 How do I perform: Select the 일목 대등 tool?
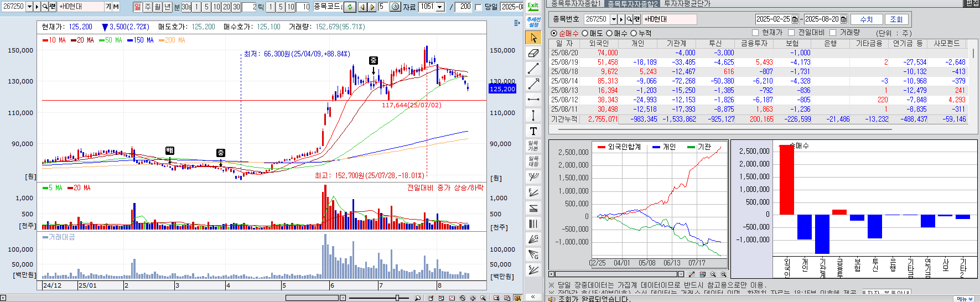[x=533, y=162]
